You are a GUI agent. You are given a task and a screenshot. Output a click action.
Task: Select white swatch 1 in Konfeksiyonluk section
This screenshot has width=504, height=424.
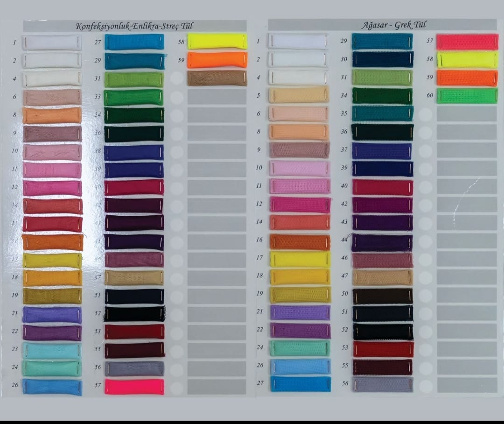click(x=52, y=42)
